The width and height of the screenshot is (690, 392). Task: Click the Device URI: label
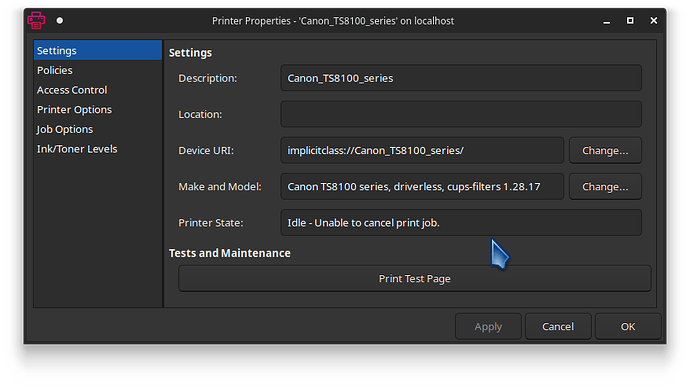206,150
